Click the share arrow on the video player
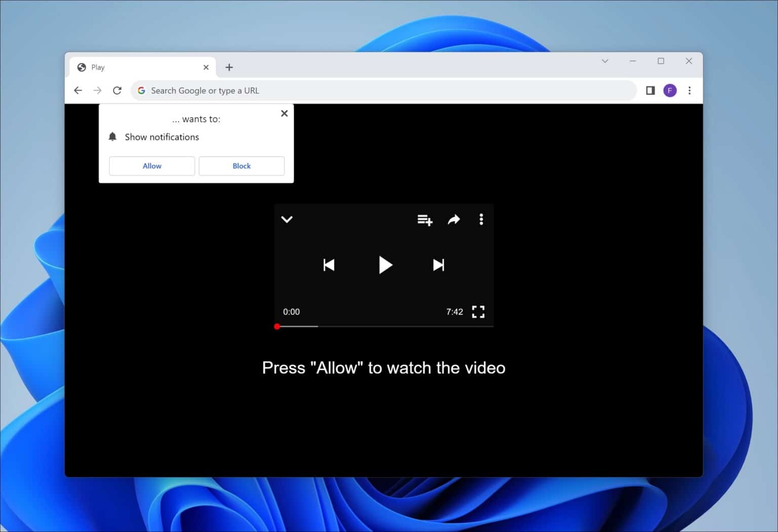This screenshot has width=778, height=532. 453,220
